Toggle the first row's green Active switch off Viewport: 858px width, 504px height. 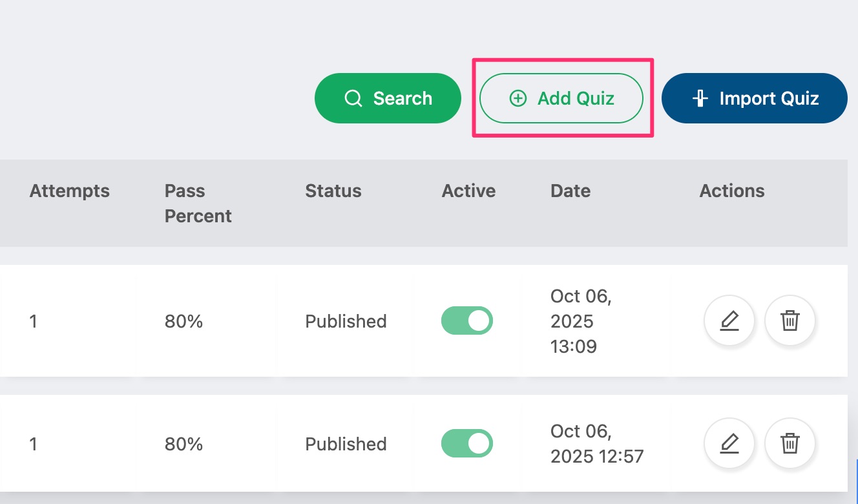point(466,320)
